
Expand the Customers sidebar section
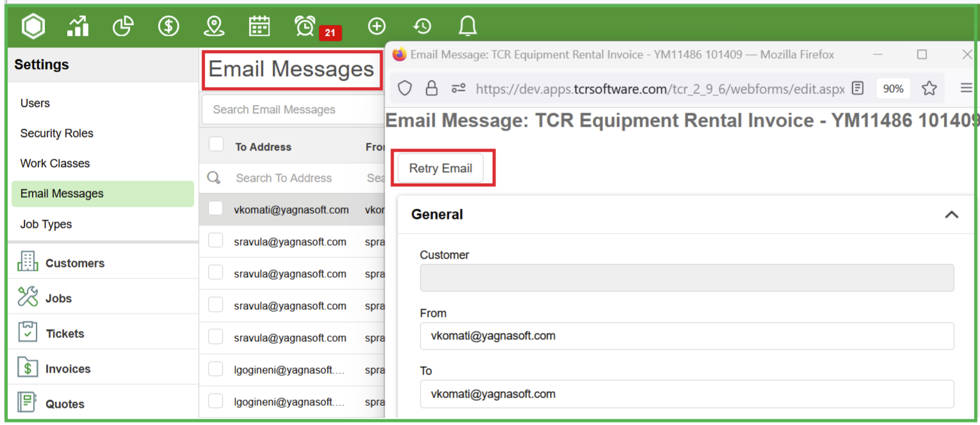click(75, 263)
